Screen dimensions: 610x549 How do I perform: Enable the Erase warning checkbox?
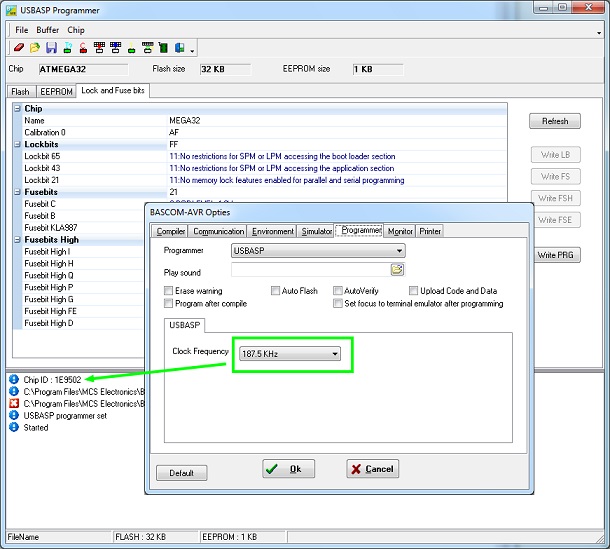pyautogui.click(x=168, y=291)
